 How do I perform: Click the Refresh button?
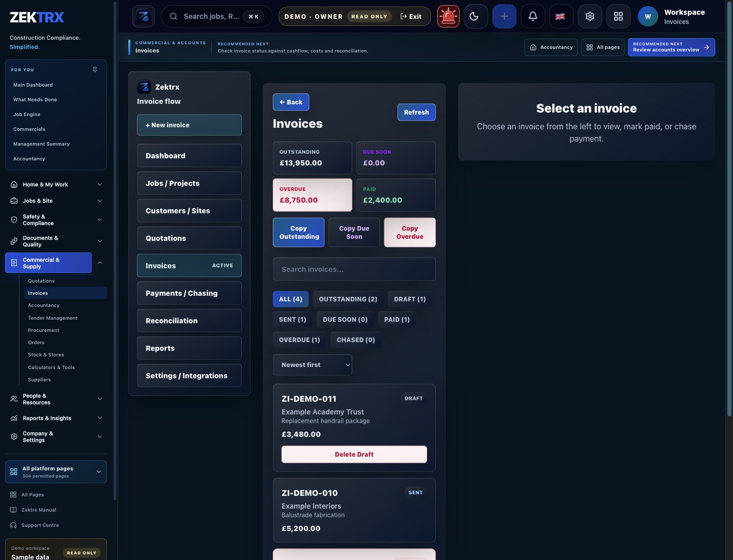(x=416, y=113)
